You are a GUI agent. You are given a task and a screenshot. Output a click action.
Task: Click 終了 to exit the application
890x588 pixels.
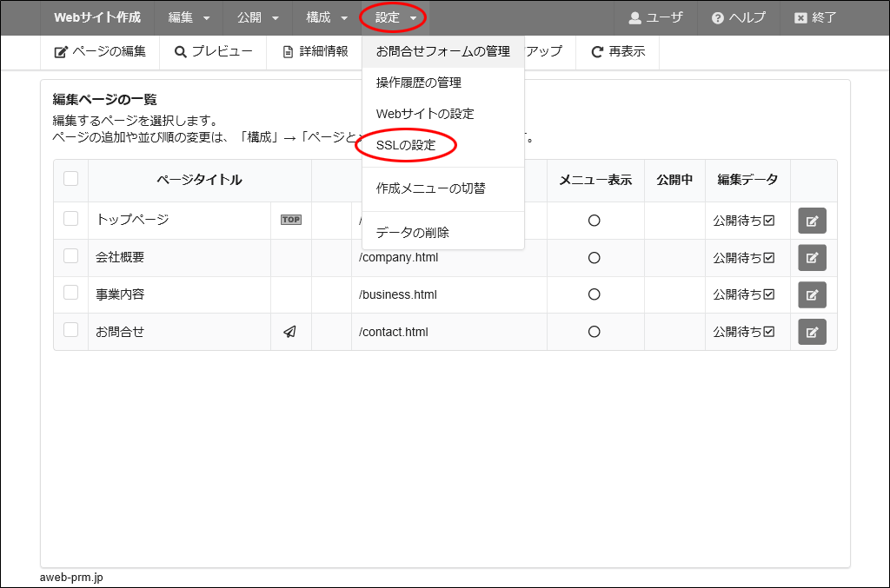click(815, 17)
